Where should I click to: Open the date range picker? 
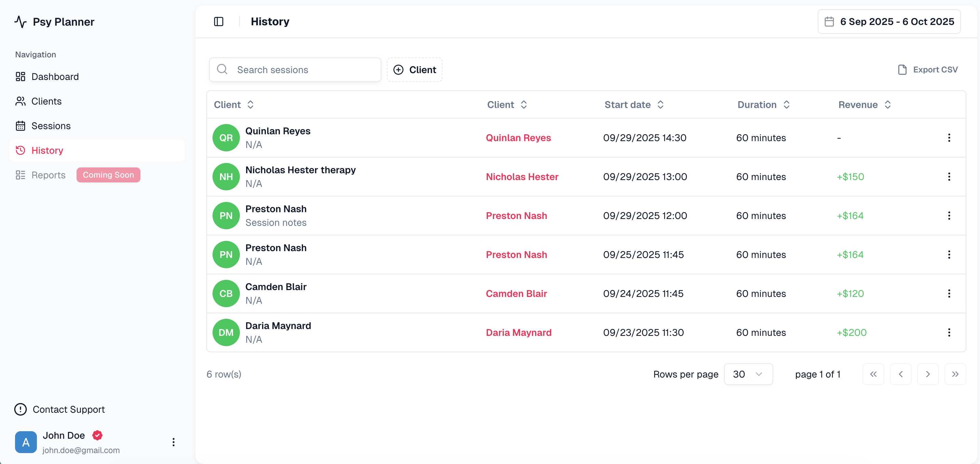pyautogui.click(x=889, y=22)
